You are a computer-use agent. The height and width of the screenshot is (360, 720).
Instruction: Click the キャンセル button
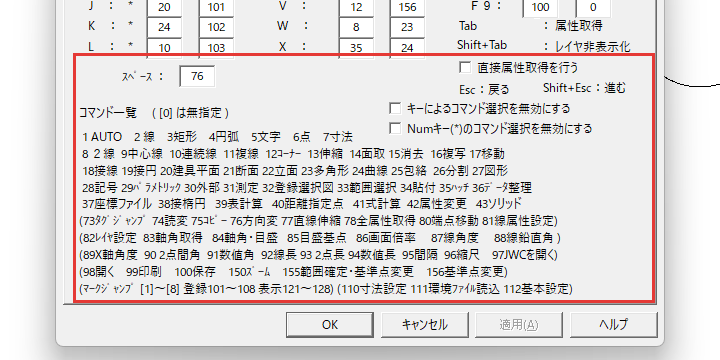pos(424,325)
